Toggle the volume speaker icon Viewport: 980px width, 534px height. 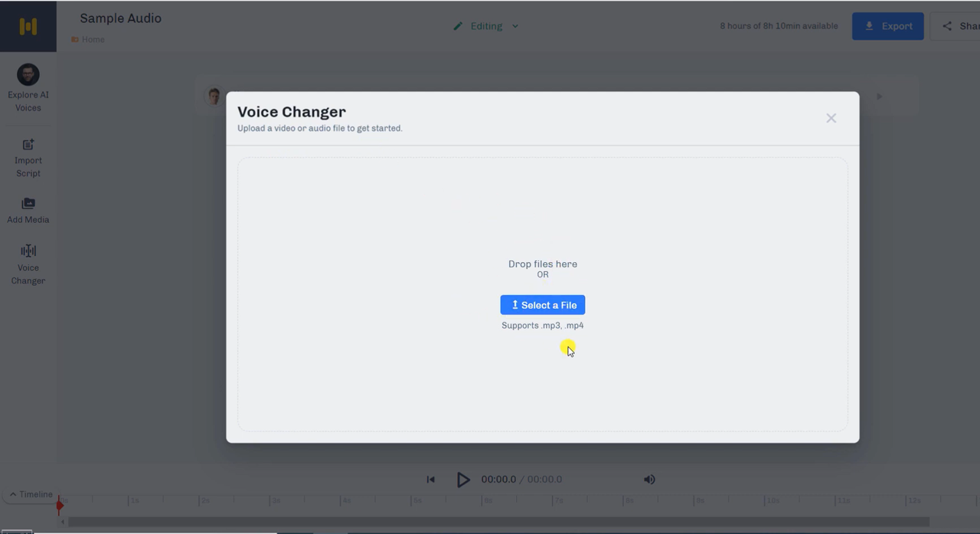click(x=649, y=480)
